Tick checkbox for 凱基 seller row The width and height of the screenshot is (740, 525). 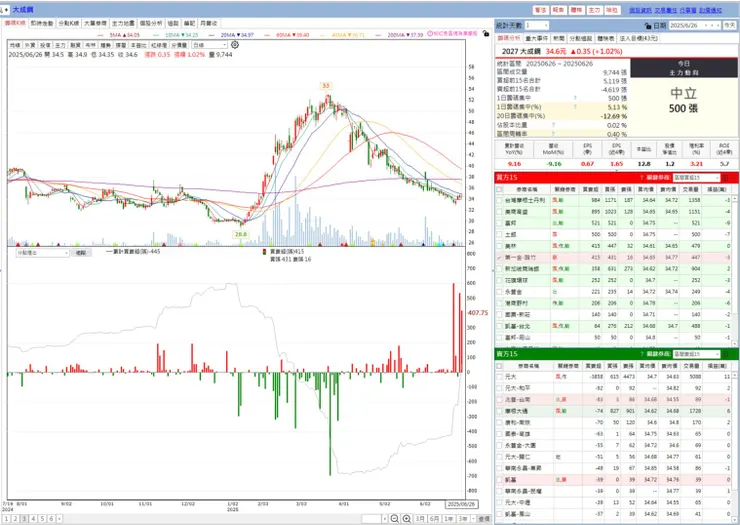click(x=499, y=480)
